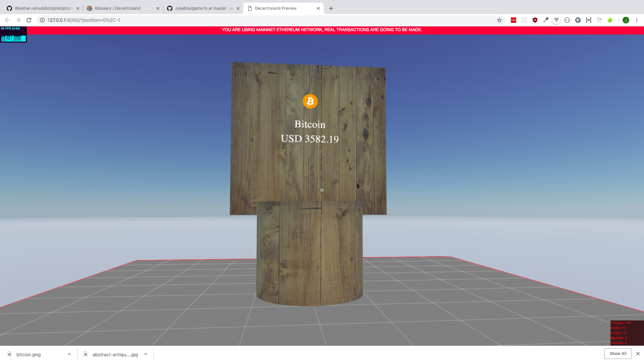
Task: Click the orange Bitcoin logo on board
Action: 310,101
